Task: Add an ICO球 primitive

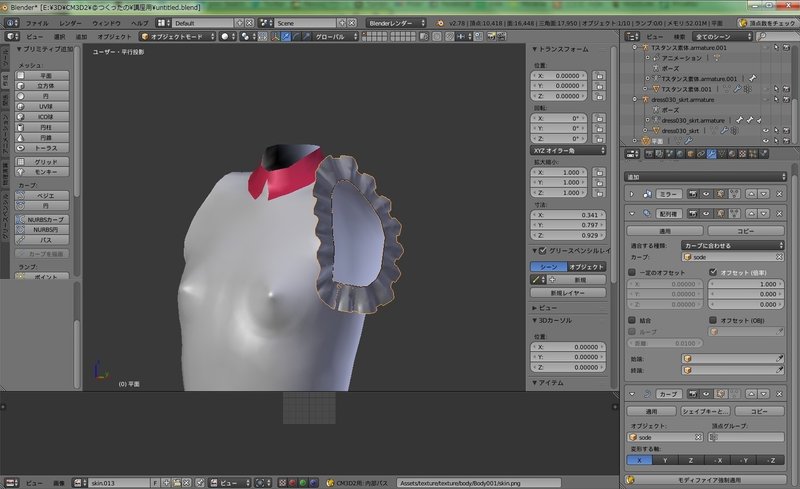Action: [42, 117]
